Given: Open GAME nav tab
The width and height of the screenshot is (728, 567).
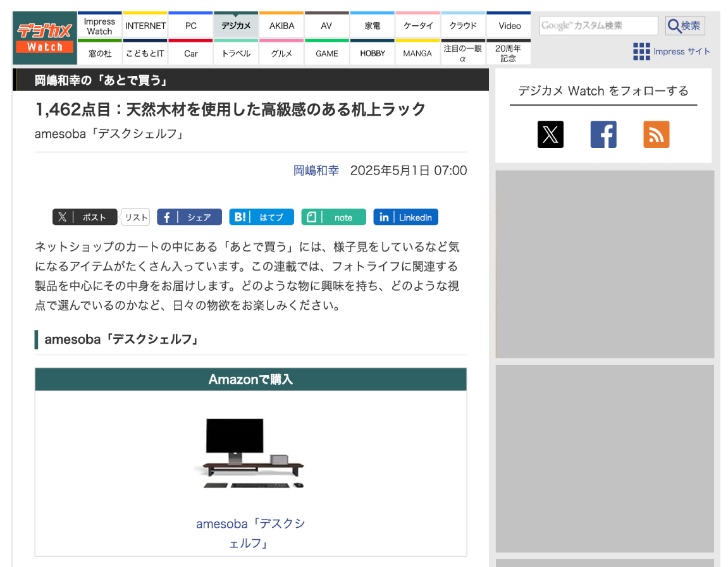Looking at the screenshot, I should click(x=326, y=53).
